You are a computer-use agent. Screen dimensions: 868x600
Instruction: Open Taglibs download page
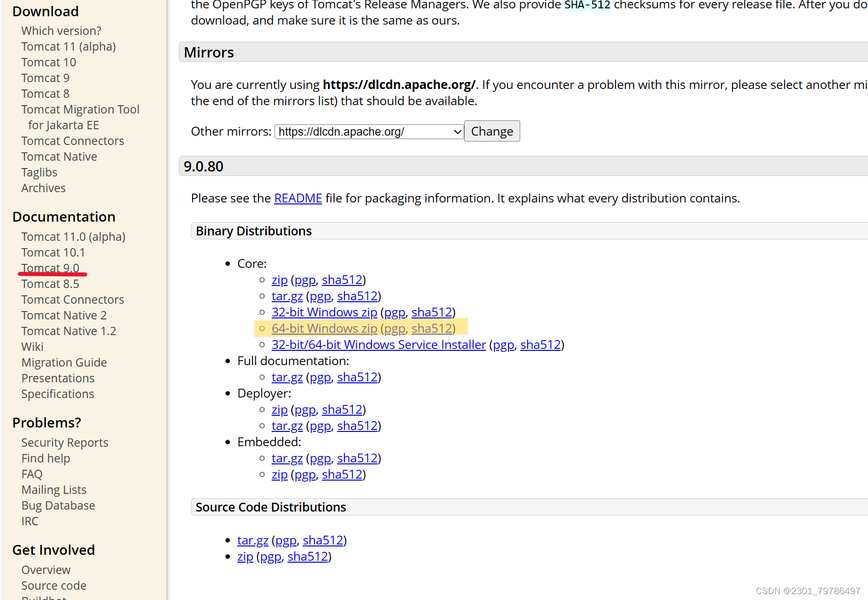(x=39, y=172)
